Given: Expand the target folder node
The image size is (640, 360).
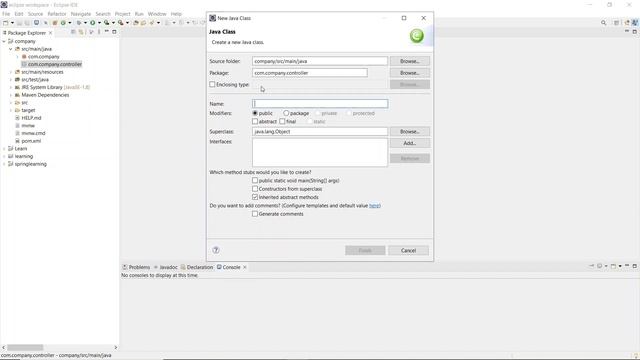Looking at the screenshot, I should [x=11, y=110].
